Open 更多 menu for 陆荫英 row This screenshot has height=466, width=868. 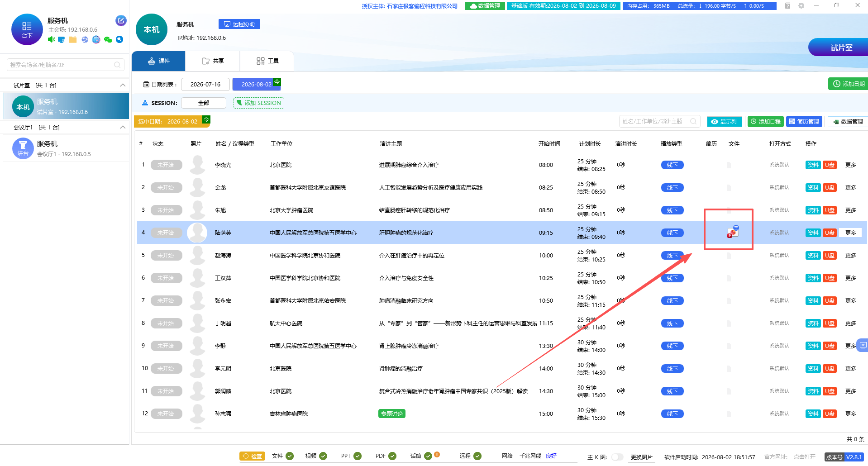(x=851, y=233)
